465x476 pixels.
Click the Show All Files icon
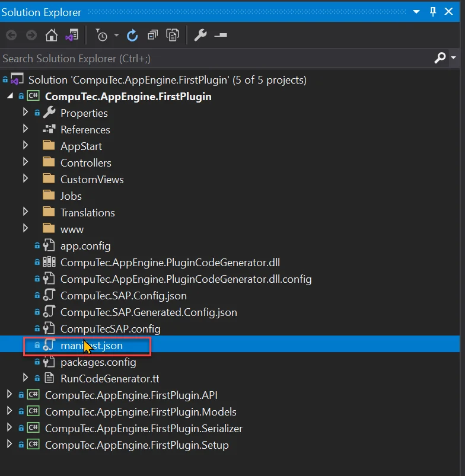point(173,36)
